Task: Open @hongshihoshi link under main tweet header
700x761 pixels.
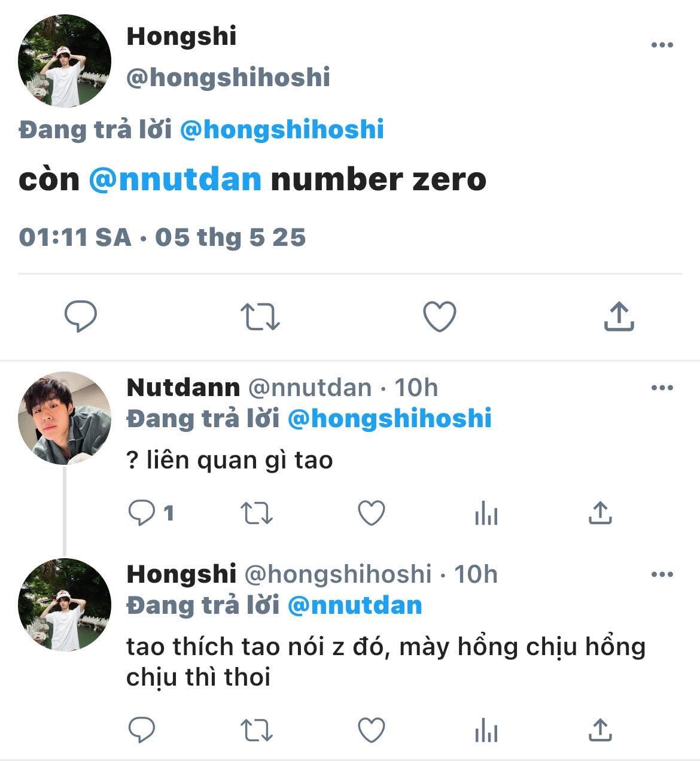Action: pos(282,130)
